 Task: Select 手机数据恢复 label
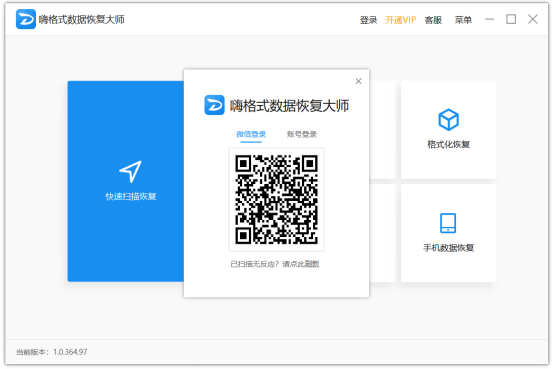[x=448, y=248]
